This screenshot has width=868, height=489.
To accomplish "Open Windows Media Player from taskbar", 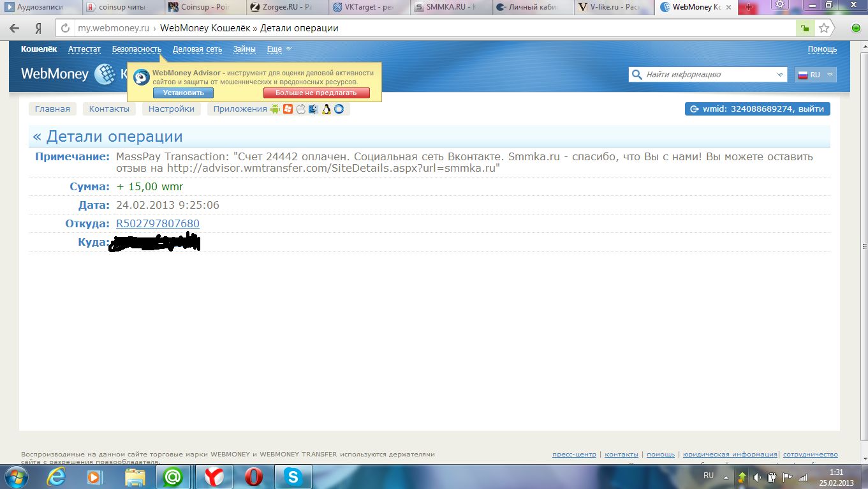I will tap(94, 476).
